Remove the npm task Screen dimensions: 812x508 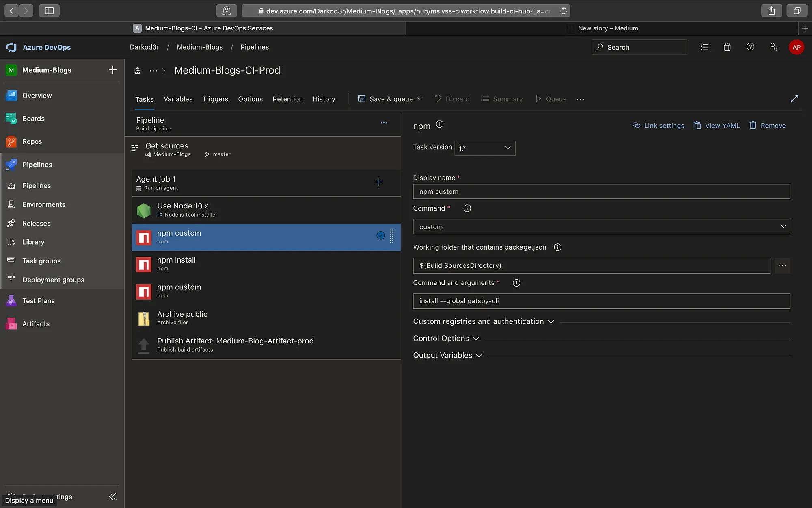pos(767,126)
